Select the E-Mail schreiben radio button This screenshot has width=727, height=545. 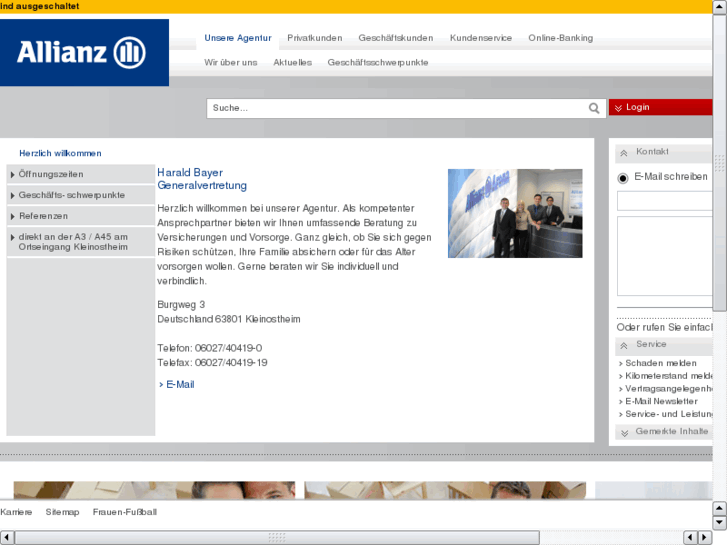click(x=624, y=178)
